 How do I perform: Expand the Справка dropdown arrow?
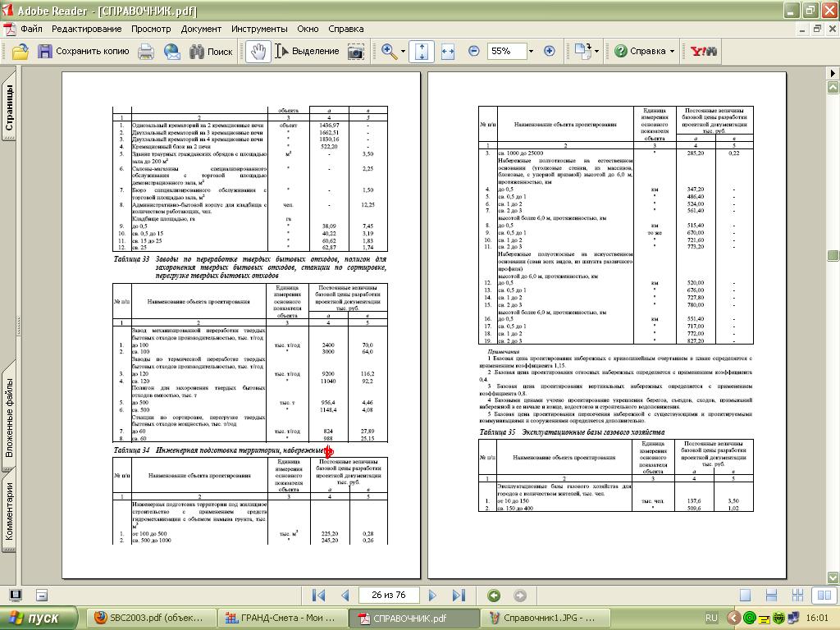click(x=672, y=52)
